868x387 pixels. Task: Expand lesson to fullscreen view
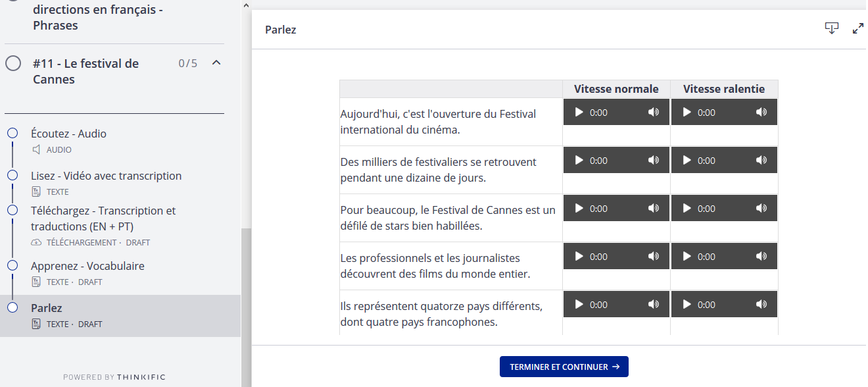[857, 28]
